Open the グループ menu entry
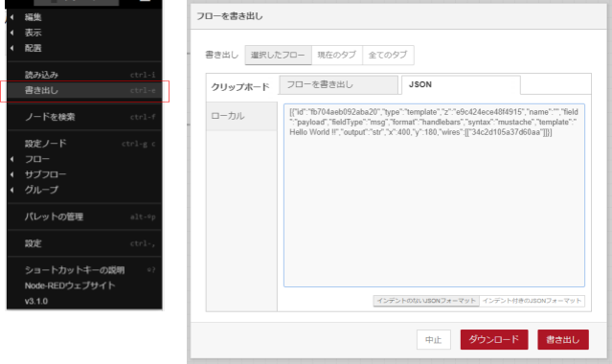The width and height of the screenshot is (612, 364). tap(84, 190)
